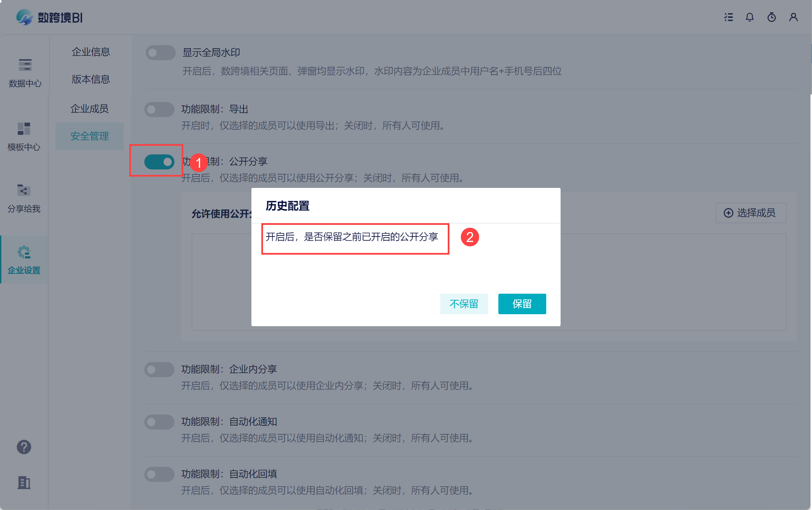812x510 pixels.
Task: Toggle the 显示全局水印 switch
Action: point(160,53)
